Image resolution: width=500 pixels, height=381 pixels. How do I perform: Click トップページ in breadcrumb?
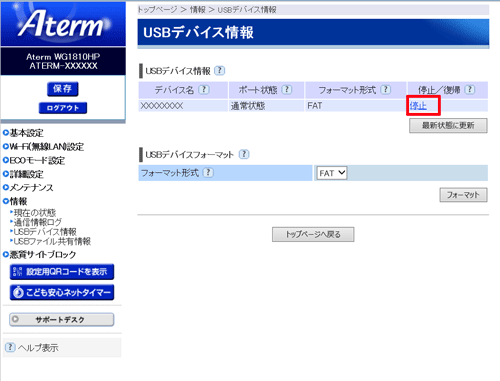157,9
